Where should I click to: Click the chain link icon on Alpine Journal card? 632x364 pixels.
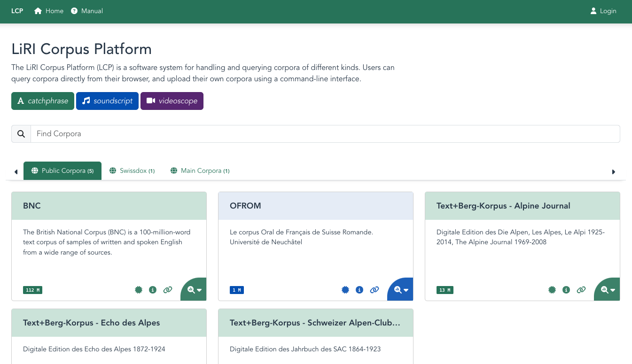point(581,290)
